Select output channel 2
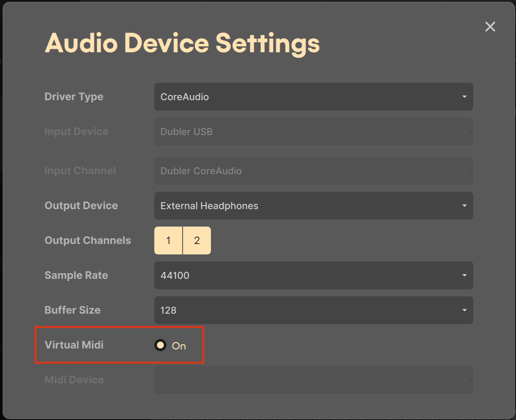The width and height of the screenshot is (516, 420). click(x=197, y=240)
